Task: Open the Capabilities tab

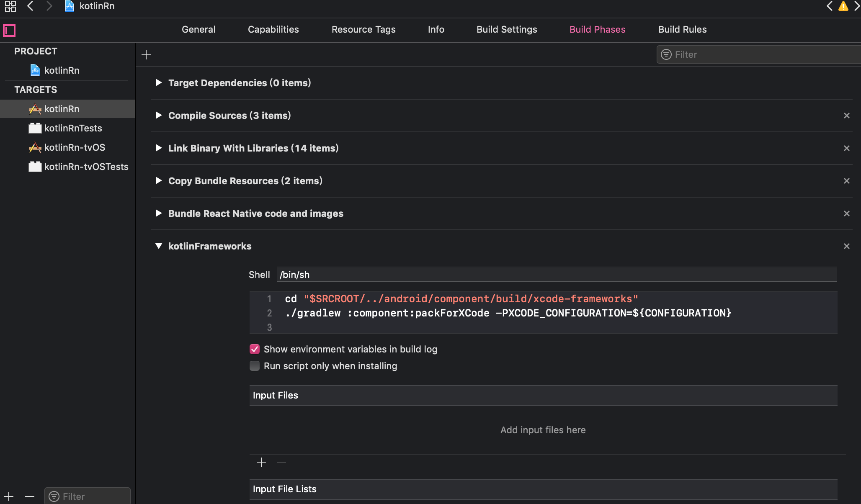Action: 273,29
